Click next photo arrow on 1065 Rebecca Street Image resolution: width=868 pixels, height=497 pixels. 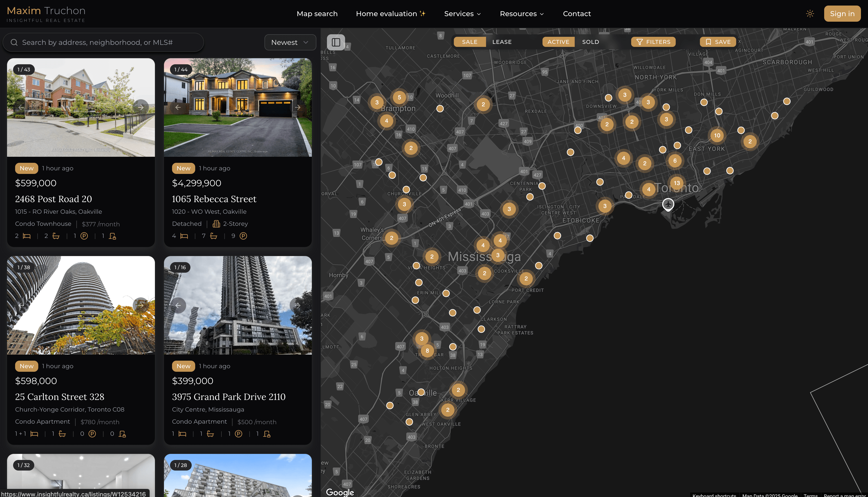click(x=297, y=107)
